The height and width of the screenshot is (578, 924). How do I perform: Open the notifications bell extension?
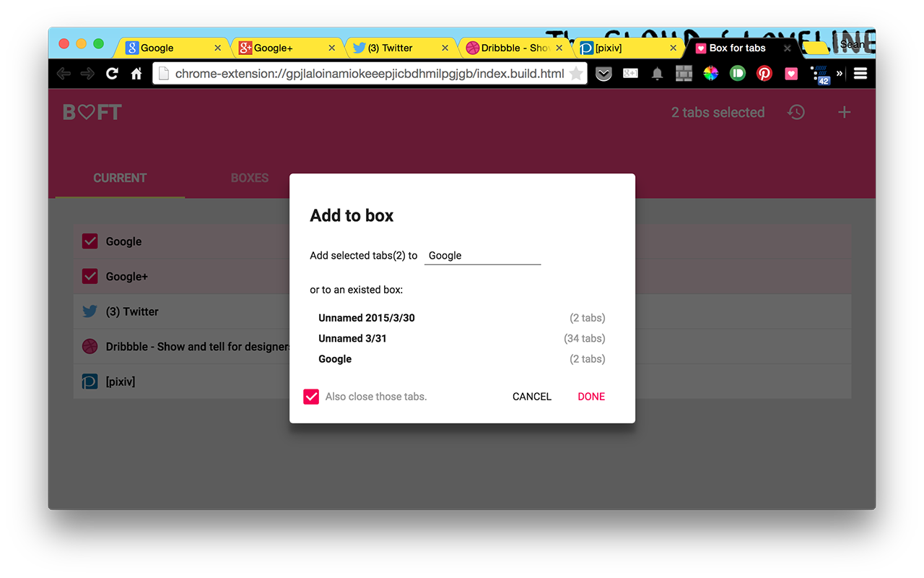click(x=657, y=74)
